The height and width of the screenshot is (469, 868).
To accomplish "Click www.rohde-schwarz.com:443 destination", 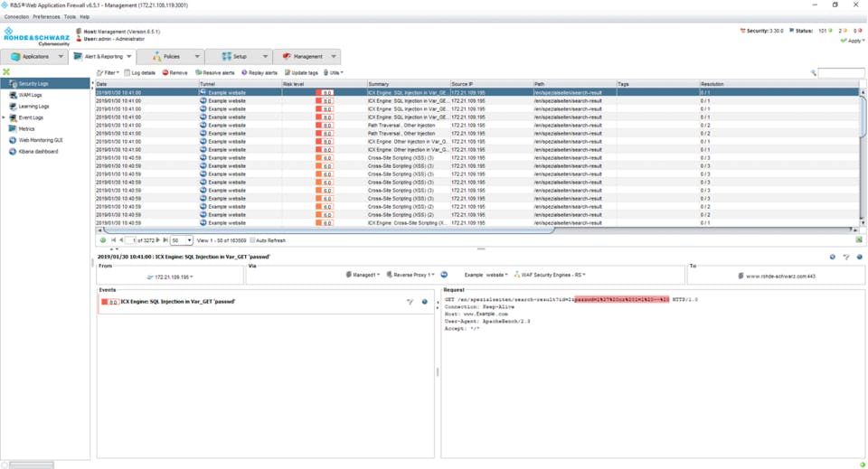I will pyautogui.click(x=777, y=276).
